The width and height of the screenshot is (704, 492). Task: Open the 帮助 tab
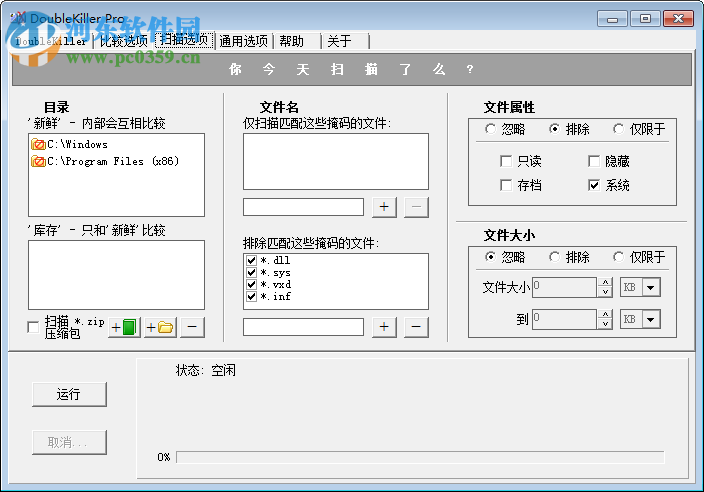coord(292,41)
